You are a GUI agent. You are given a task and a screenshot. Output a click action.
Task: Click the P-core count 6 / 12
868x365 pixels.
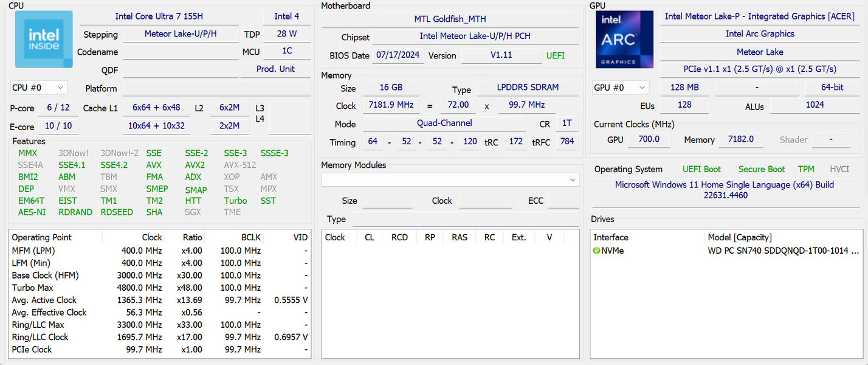(58, 108)
